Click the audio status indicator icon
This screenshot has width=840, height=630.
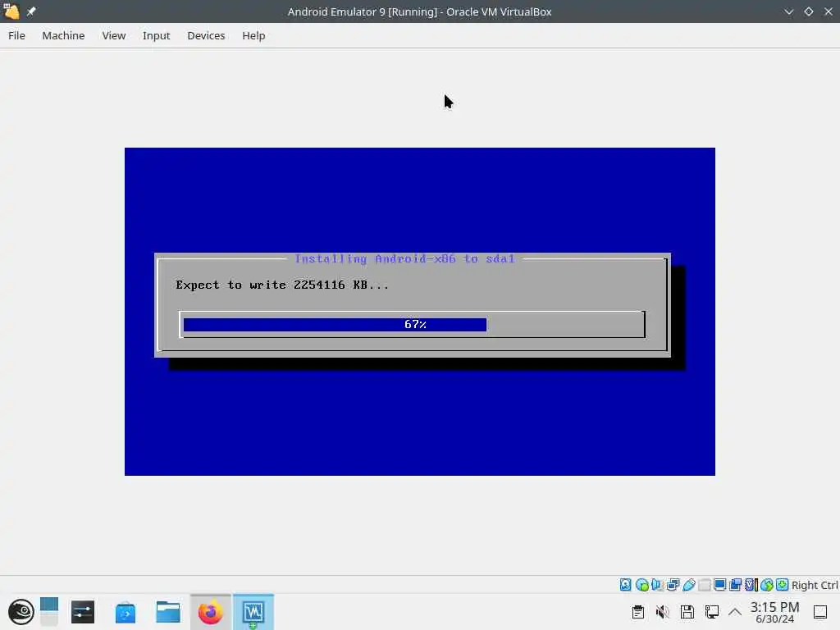[x=657, y=584]
